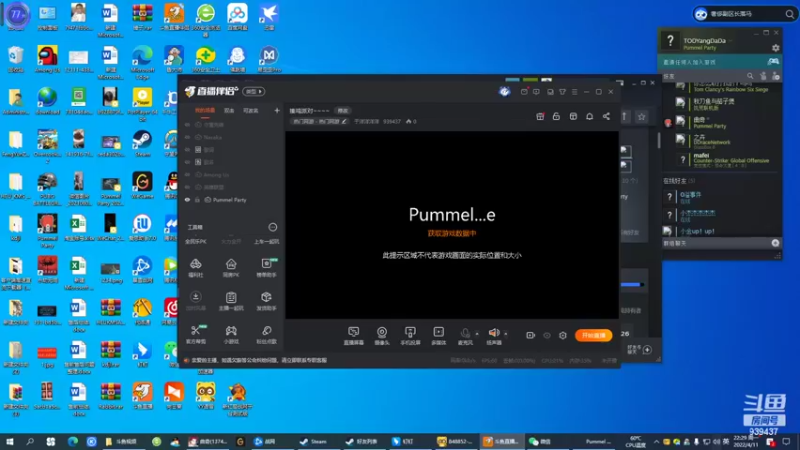Open streaming settings gear
Viewport: 800px width, 450px height.
[x=563, y=335]
